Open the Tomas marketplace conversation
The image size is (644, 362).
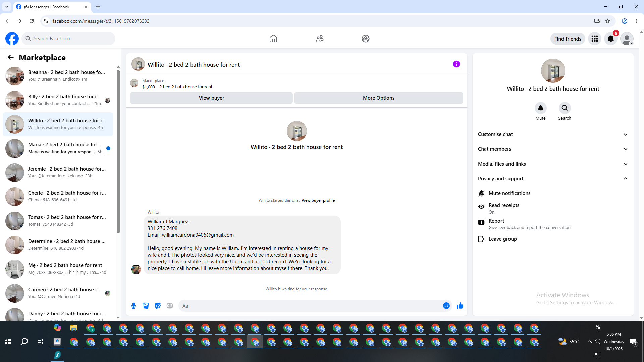58,221
